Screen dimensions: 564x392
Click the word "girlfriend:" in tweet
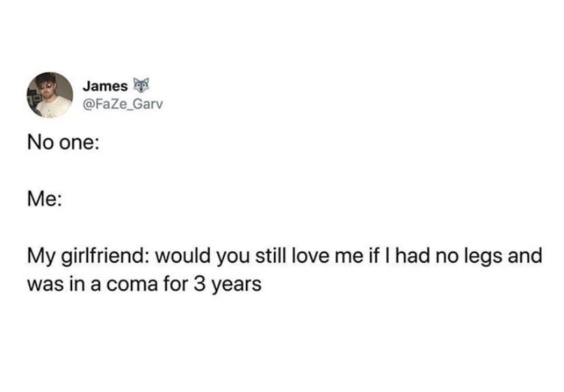click(106, 257)
